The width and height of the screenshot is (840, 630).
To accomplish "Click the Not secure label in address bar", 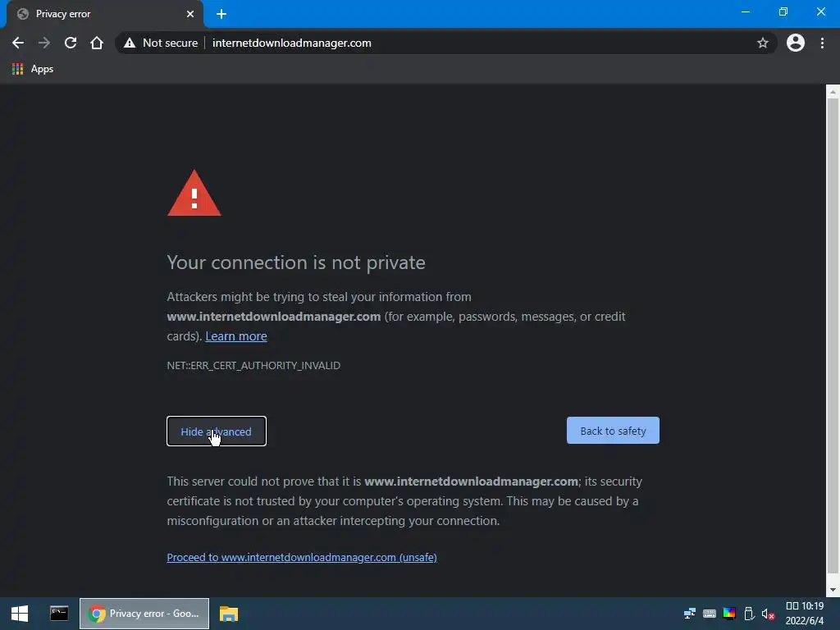I will click(171, 43).
